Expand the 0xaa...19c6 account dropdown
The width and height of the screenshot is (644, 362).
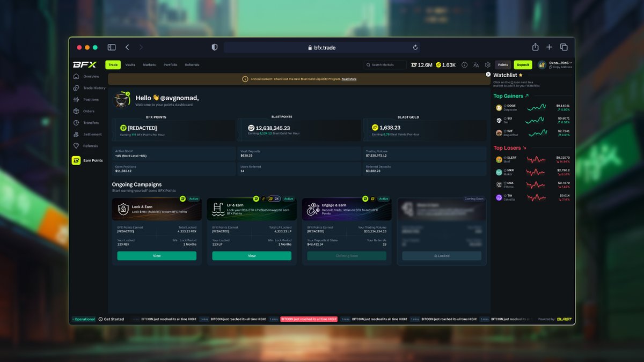click(562, 63)
